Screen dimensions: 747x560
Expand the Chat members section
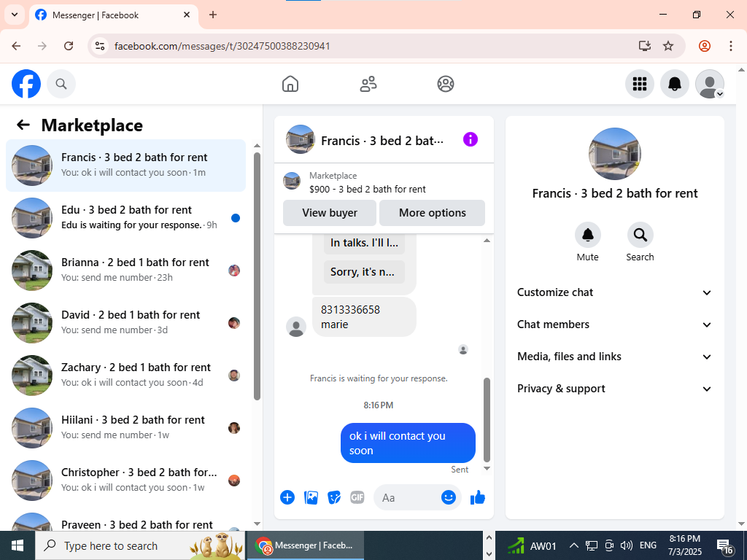tap(614, 324)
